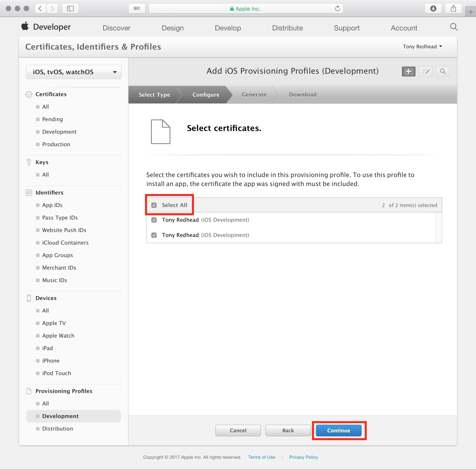
Task: Click the add profile plus button
Action: (409, 72)
